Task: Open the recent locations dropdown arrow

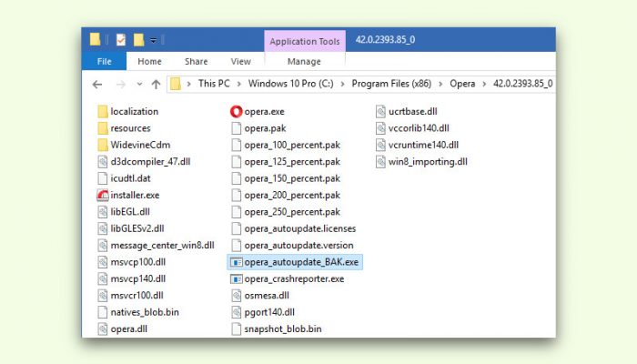Action: (139, 84)
